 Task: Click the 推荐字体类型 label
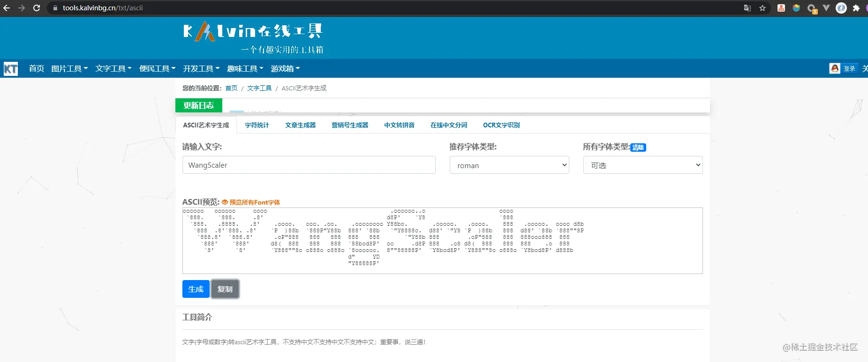[x=473, y=147]
